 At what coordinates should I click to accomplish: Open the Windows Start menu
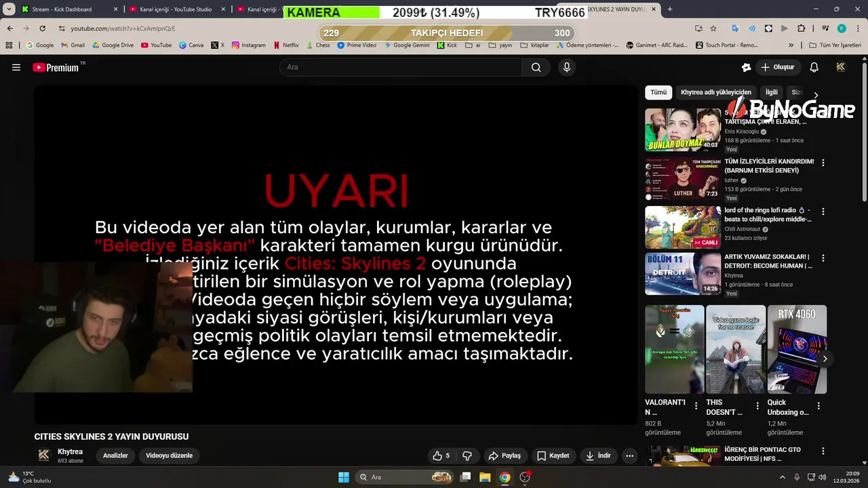click(x=344, y=477)
